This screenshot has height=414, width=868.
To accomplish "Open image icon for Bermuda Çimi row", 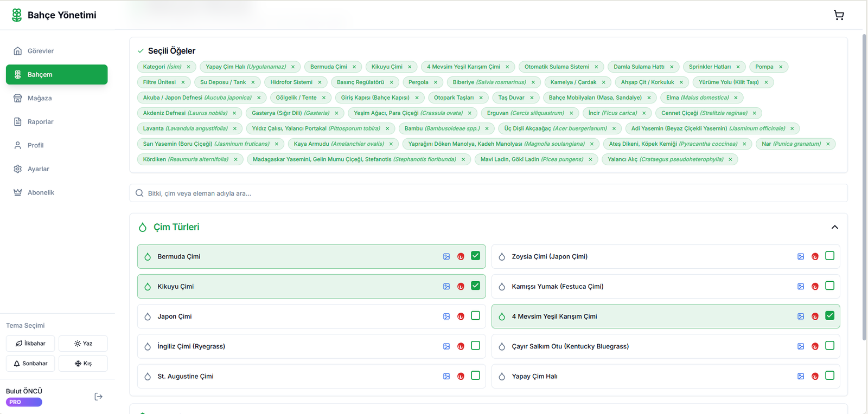I will click(446, 256).
